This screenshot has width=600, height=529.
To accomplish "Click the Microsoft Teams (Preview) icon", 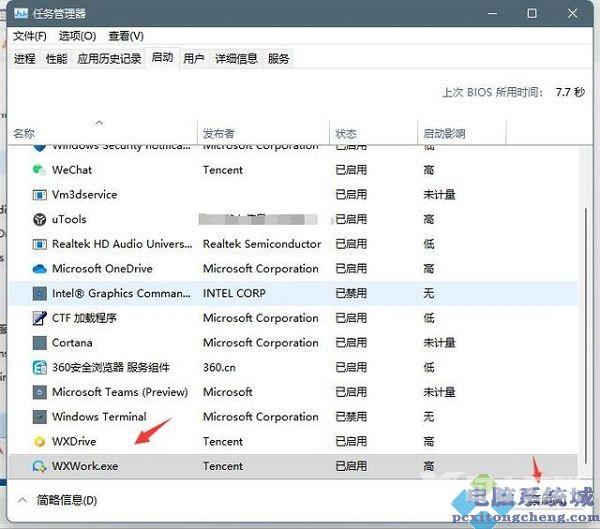I will tap(39, 392).
